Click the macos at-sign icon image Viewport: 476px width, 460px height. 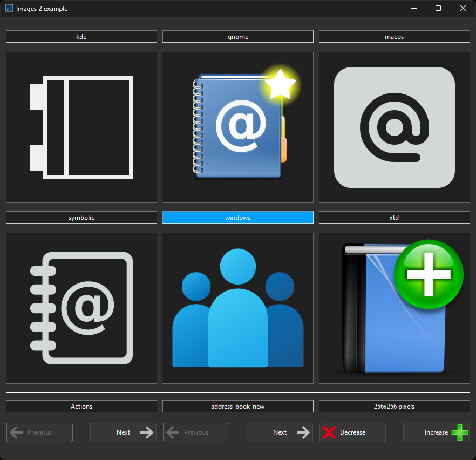pos(394,127)
